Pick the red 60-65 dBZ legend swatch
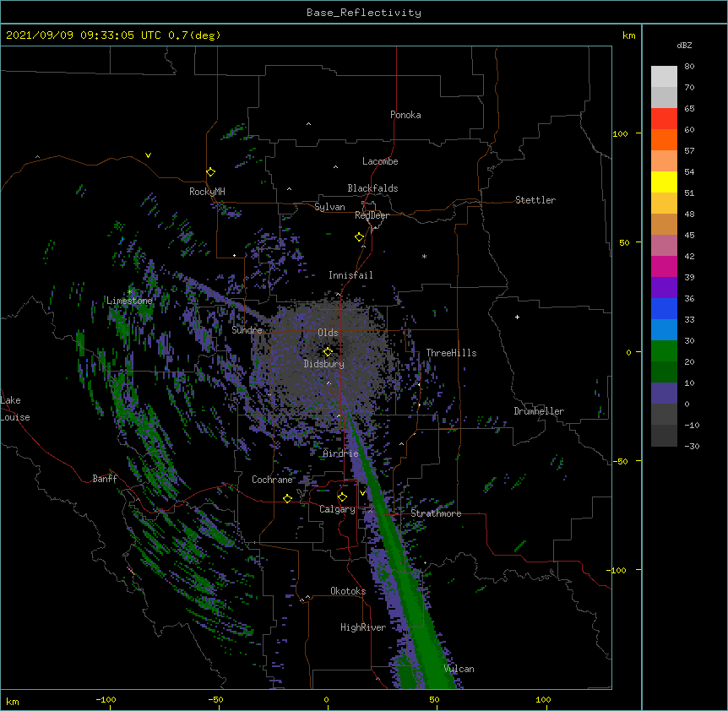 664,118
